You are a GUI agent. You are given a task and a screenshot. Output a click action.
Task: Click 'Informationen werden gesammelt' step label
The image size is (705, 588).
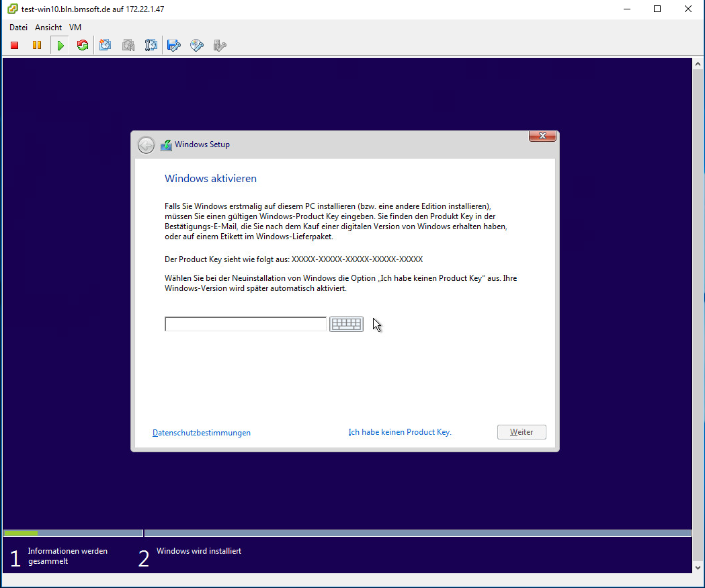[67, 556]
